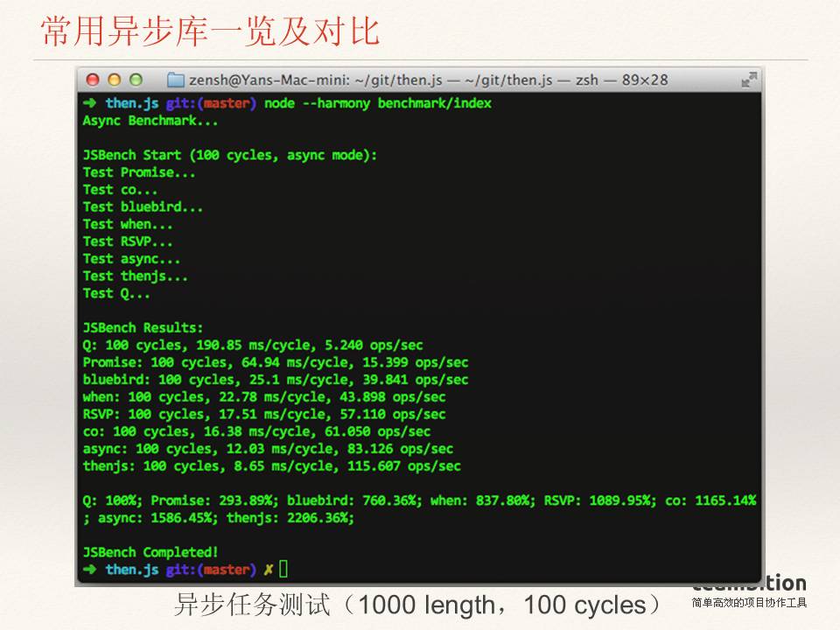Click the yellow X marker in bottom prompt

click(x=268, y=570)
